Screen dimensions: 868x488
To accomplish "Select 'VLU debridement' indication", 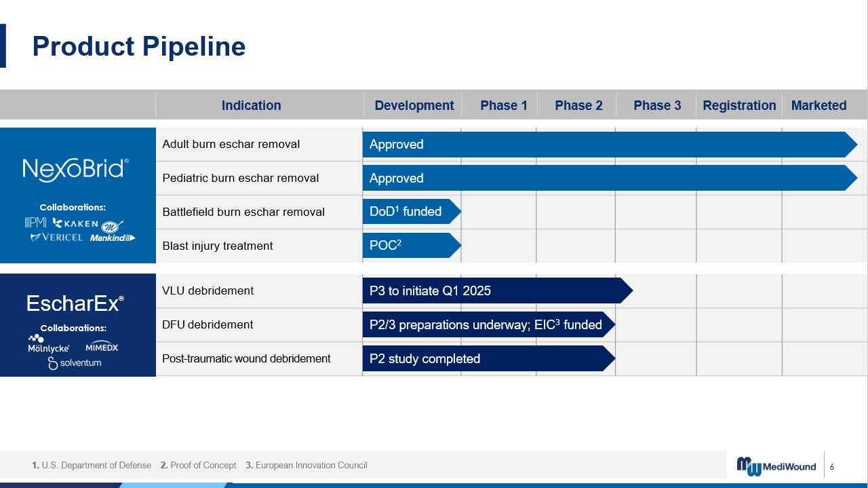I will tap(208, 290).
